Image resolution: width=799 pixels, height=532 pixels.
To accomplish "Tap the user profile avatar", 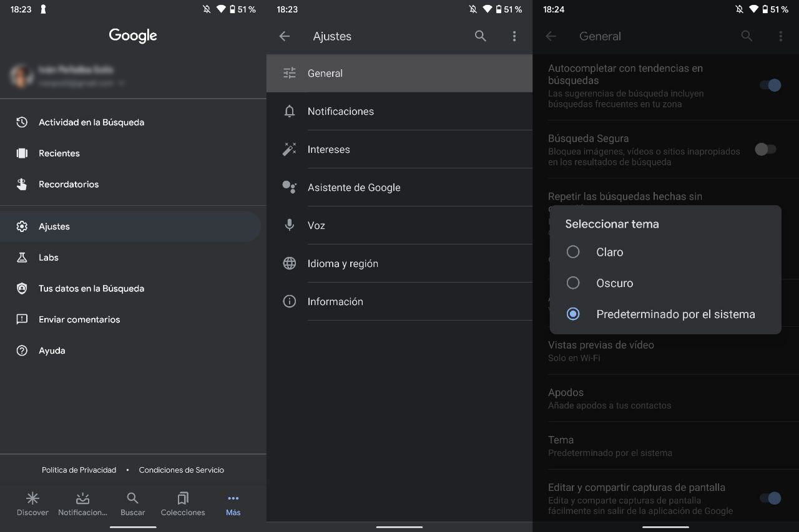I will pos(22,75).
